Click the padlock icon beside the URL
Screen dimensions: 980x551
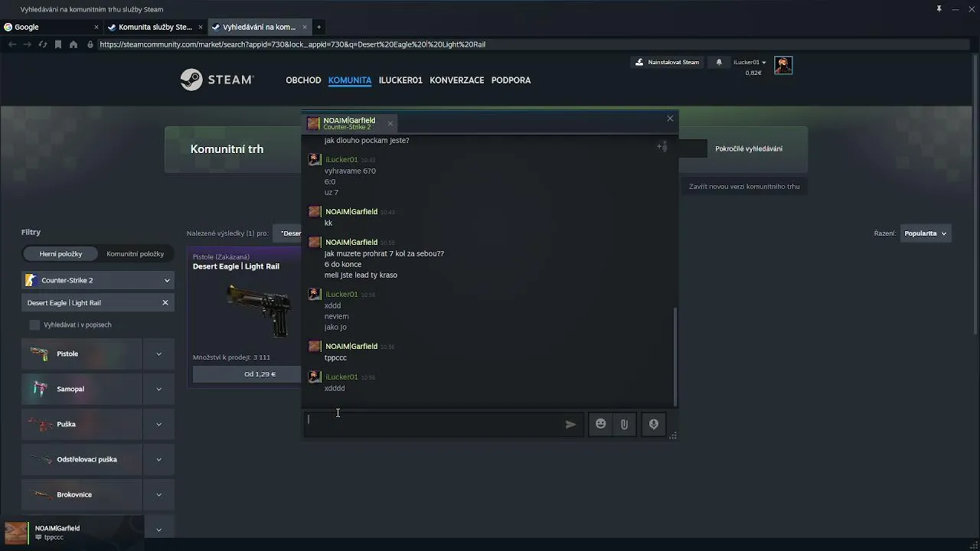[90, 44]
